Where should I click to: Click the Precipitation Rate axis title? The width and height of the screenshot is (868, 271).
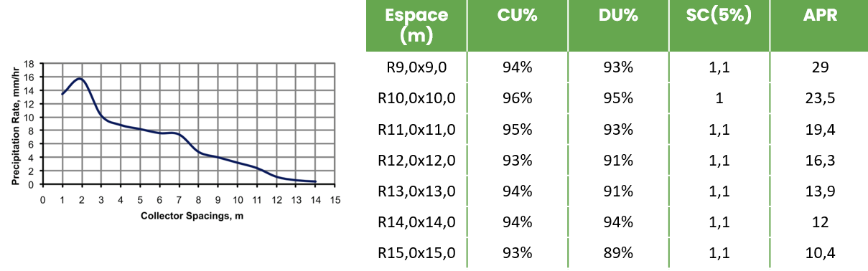14,123
